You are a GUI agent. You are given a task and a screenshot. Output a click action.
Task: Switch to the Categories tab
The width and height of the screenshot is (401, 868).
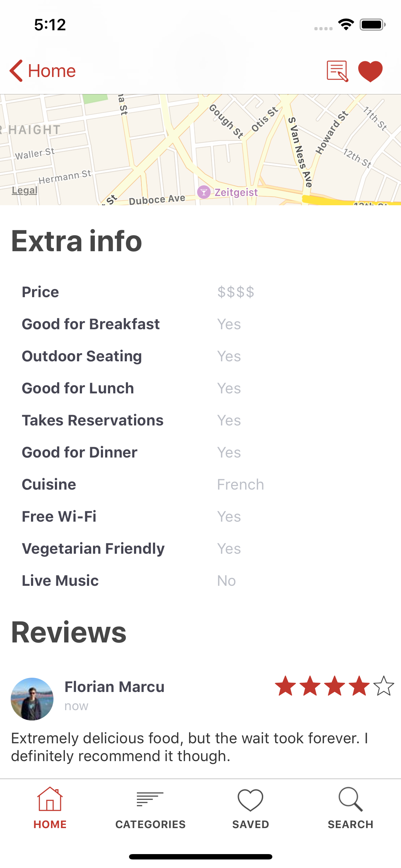pyautogui.click(x=150, y=808)
